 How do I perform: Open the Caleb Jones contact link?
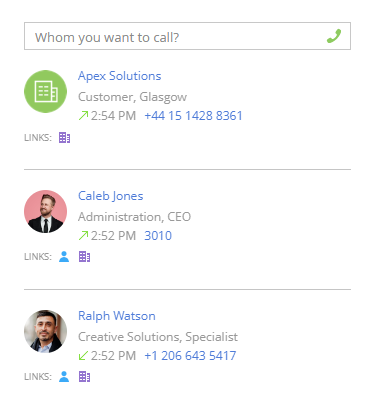tap(110, 196)
